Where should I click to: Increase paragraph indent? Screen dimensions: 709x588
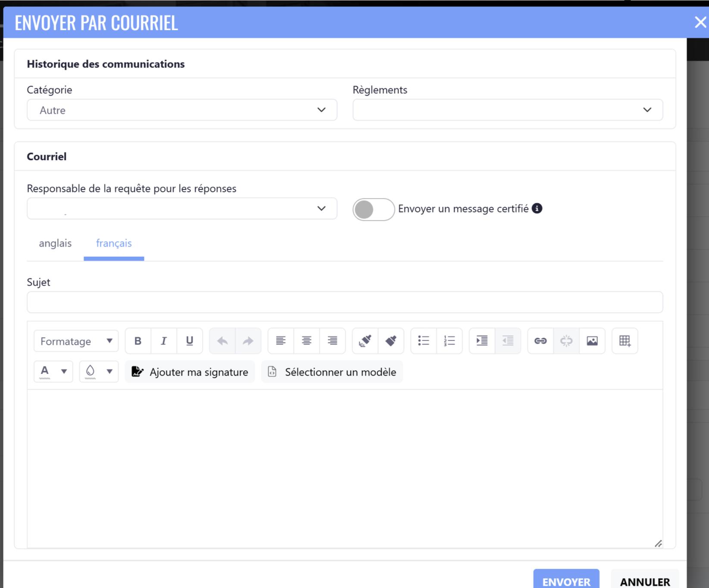482,341
